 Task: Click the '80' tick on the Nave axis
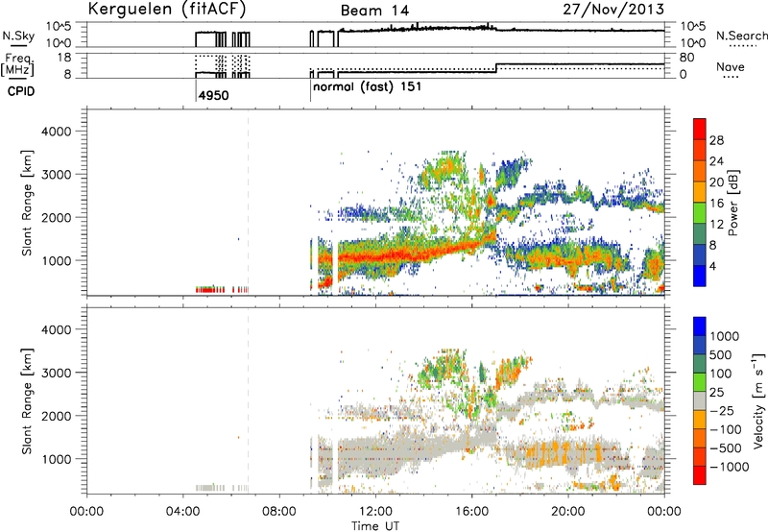(687, 58)
